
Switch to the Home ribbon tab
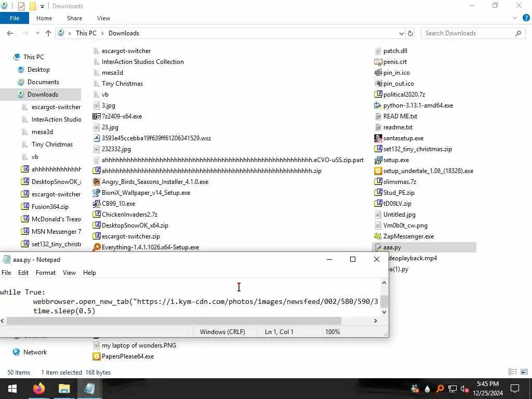[44, 18]
